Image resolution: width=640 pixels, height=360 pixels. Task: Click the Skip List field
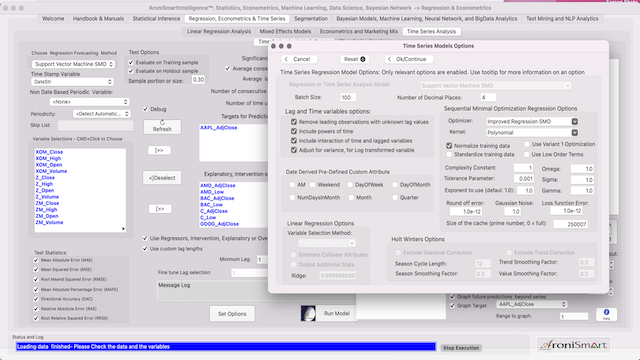click(x=96, y=125)
